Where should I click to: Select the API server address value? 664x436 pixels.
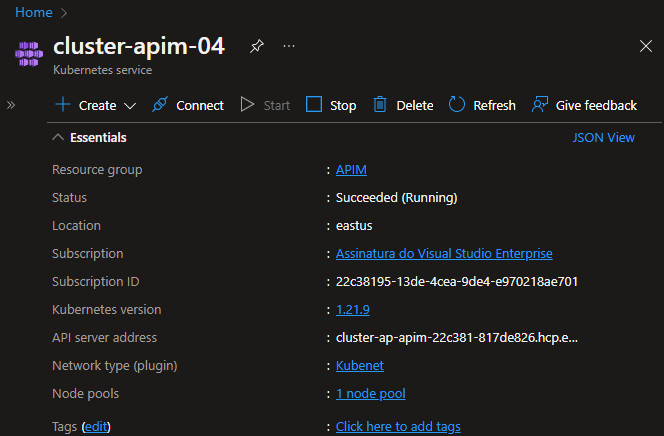click(x=456, y=337)
